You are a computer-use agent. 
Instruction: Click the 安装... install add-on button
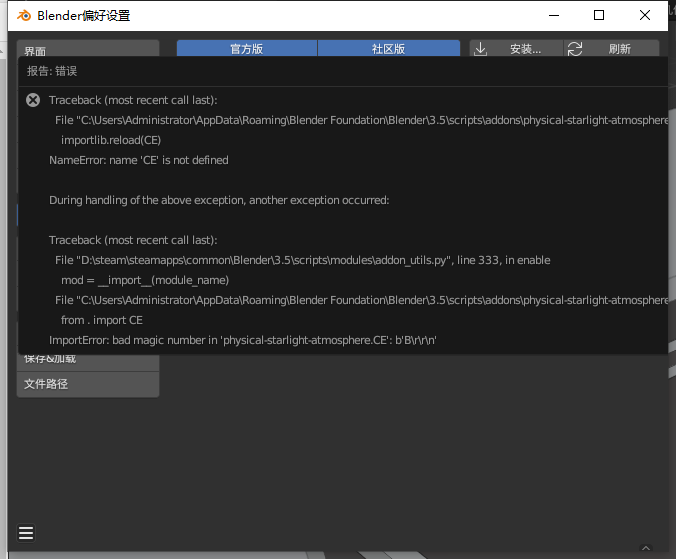coord(516,49)
